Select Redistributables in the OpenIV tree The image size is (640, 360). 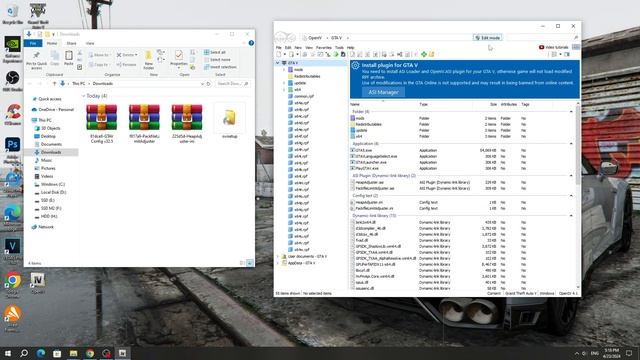[x=307, y=76]
